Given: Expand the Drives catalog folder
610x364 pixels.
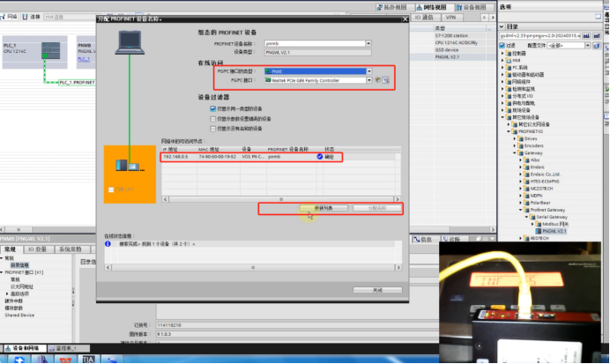Looking at the screenshot, I should (515, 138).
